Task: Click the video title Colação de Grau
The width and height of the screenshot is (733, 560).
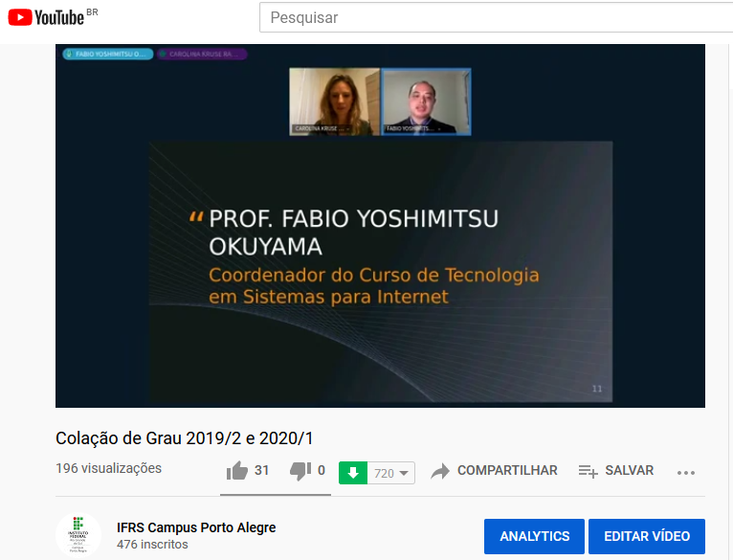Action: (x=185, y=438)
